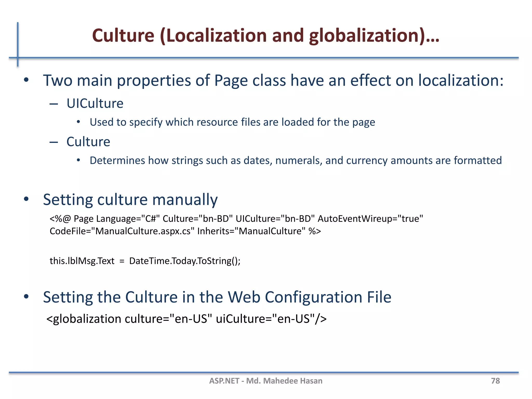Select the 'UICulture' sub-bullet text
The width and height of the screenshot is (532, 399).
(95, 103)
